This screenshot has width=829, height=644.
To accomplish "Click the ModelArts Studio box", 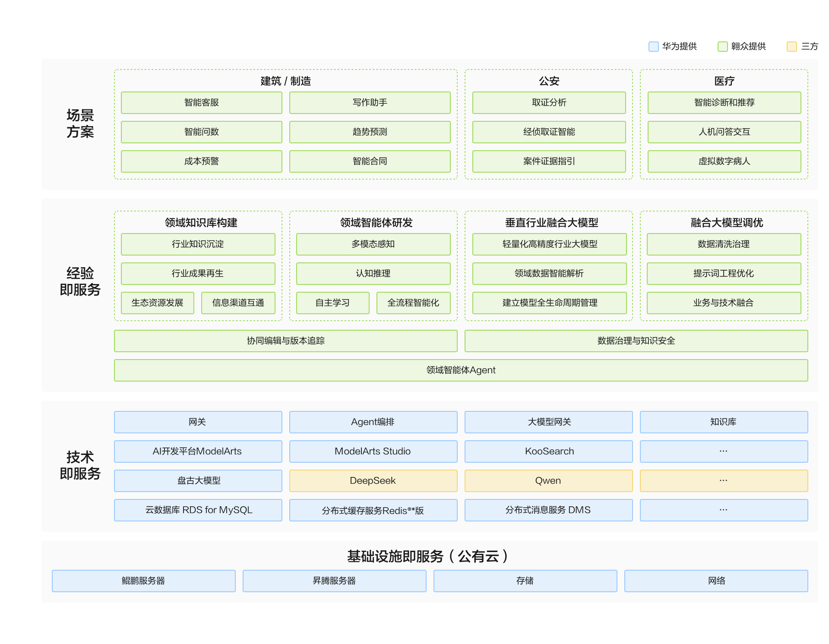I will [373, 451].
